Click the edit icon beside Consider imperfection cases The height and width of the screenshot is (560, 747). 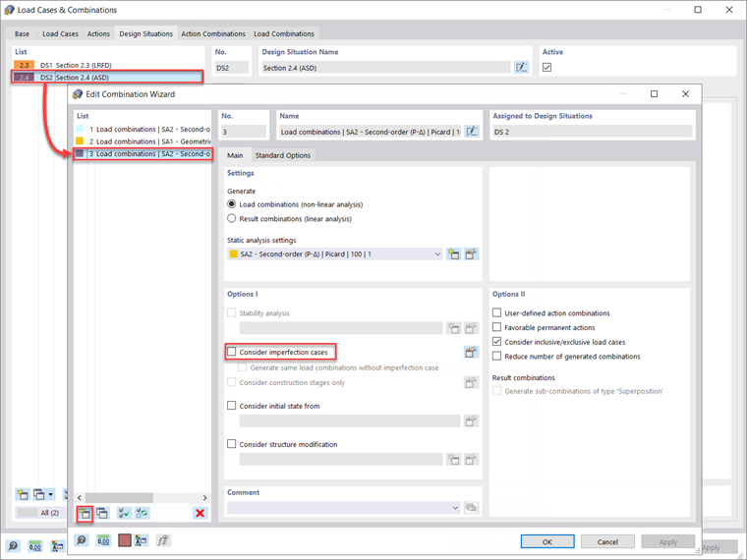[471, 353]
